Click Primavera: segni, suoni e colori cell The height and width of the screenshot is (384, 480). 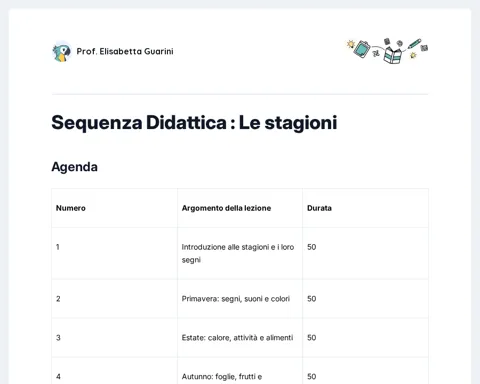pyautogui.click(x=240, y=299)
